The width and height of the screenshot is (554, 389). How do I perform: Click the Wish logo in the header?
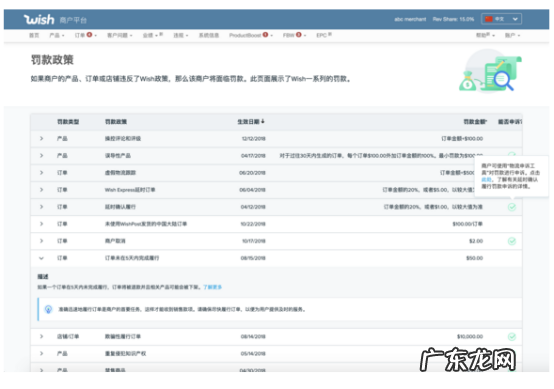[x=39, y=19]
